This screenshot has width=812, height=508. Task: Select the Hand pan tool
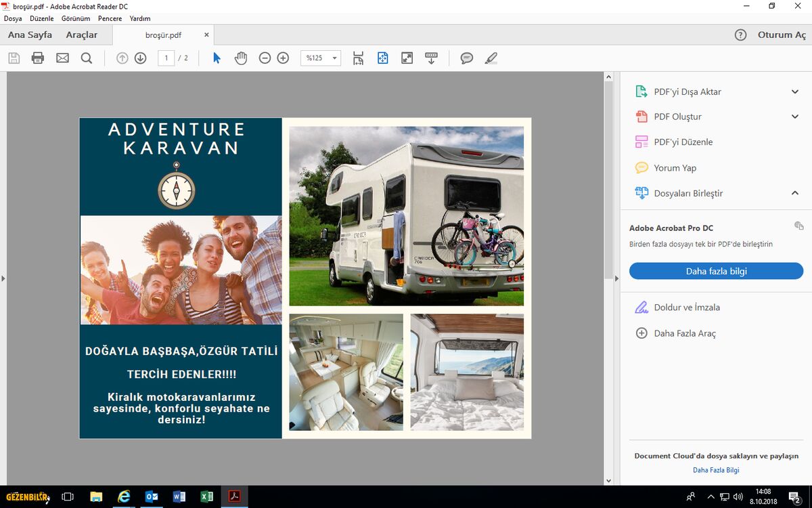click(x=241, y=58)
